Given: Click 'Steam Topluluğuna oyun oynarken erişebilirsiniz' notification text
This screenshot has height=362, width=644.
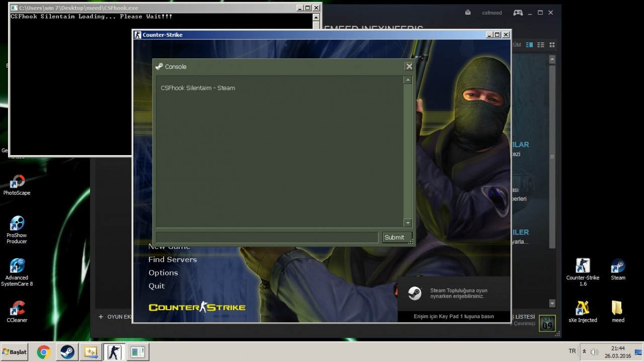Looking at the screenshot, I should (x=459, y=294).
